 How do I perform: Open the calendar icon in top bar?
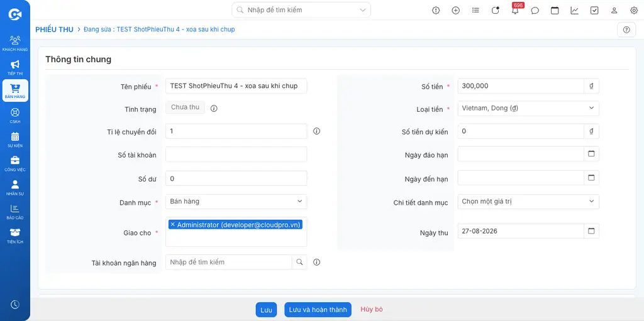click(x=555, y=10)
